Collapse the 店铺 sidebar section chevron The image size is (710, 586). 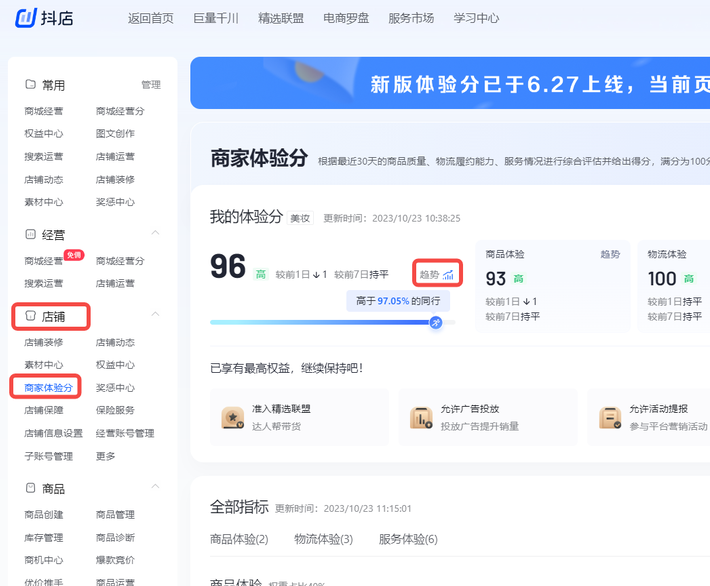click(155, 315)
